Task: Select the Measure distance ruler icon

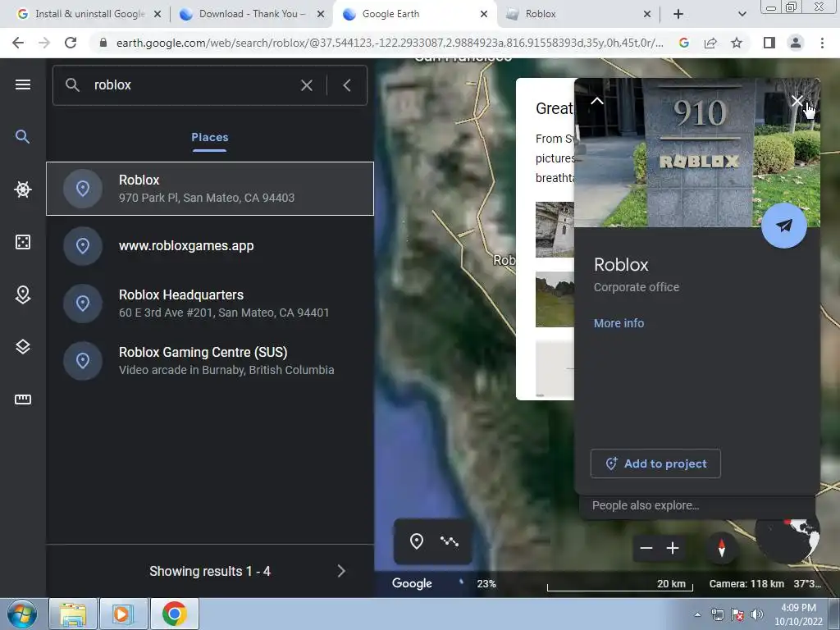Action: pyautogui.click(x=22, y=399)
